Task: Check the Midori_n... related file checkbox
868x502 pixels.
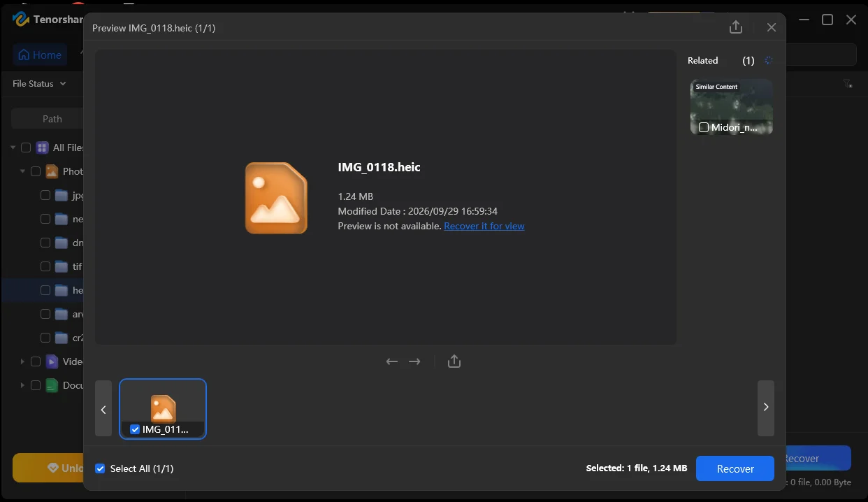Action: (x=704, y=127)
